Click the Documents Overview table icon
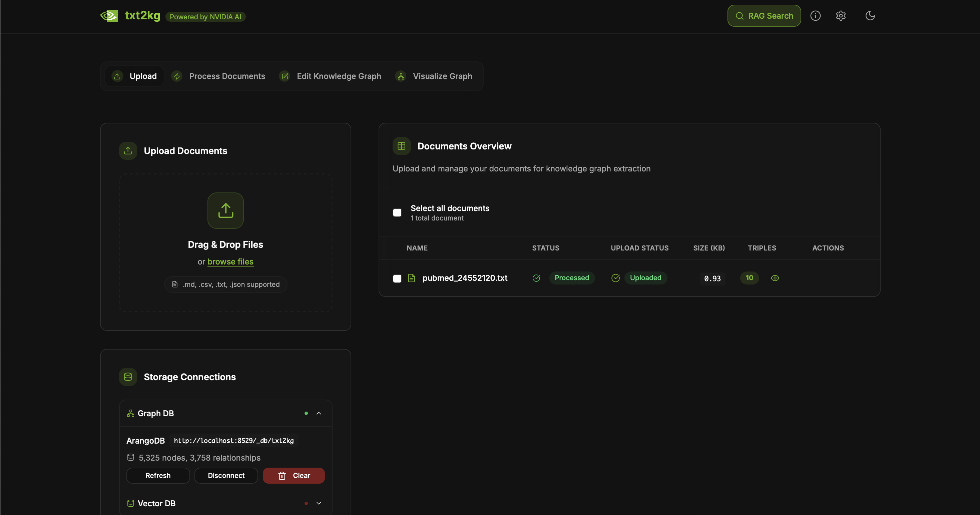 pos(401,146)
